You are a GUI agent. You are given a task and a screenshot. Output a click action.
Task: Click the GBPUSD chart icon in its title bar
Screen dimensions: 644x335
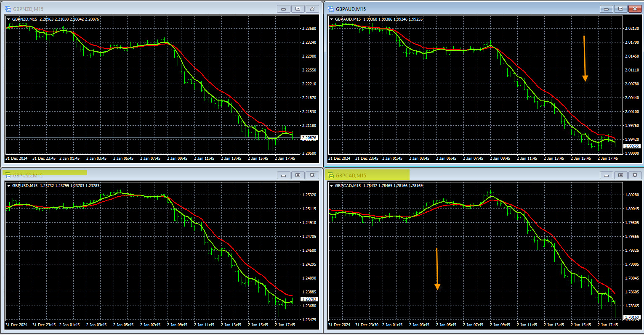(x=8, y=175)
